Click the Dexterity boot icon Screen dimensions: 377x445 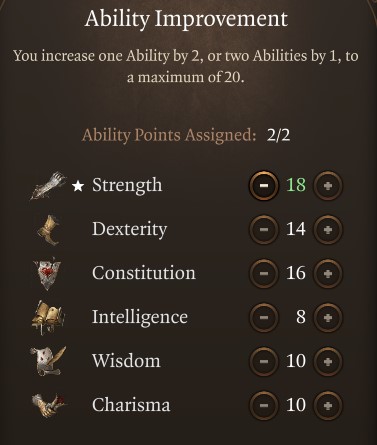click(50, 230)
